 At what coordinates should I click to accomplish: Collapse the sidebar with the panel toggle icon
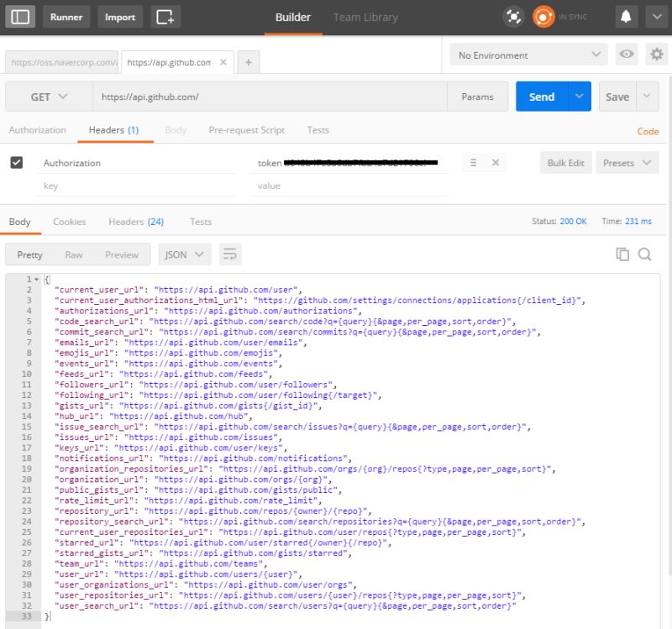[20, 16]
